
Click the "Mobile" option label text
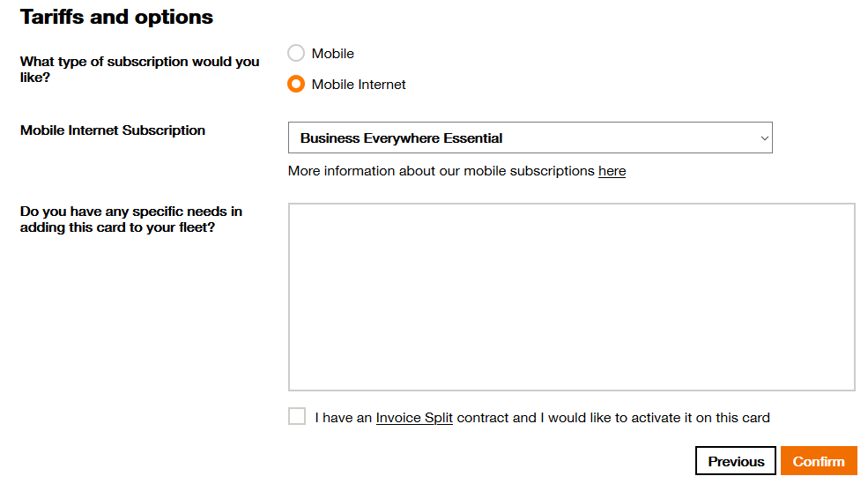pyautogui.click(x=333, y=54)
